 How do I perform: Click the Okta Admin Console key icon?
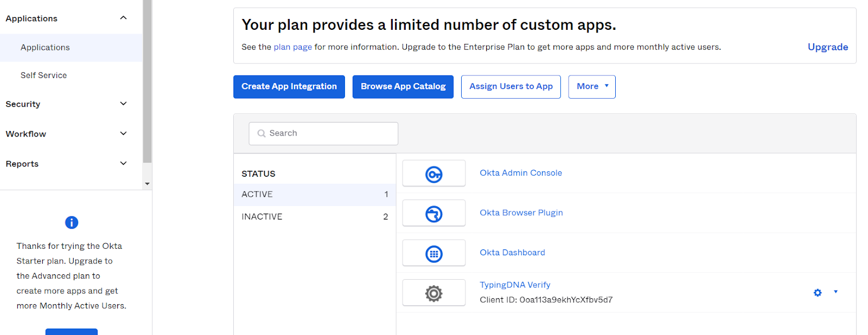(x=433, y=174)
